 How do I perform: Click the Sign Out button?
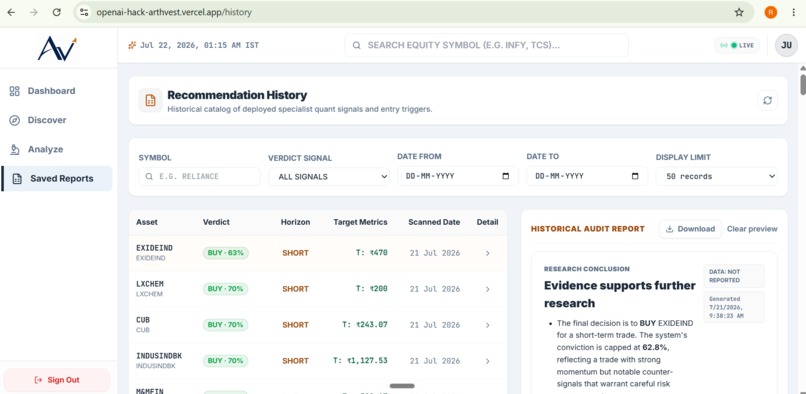point(57,380)
